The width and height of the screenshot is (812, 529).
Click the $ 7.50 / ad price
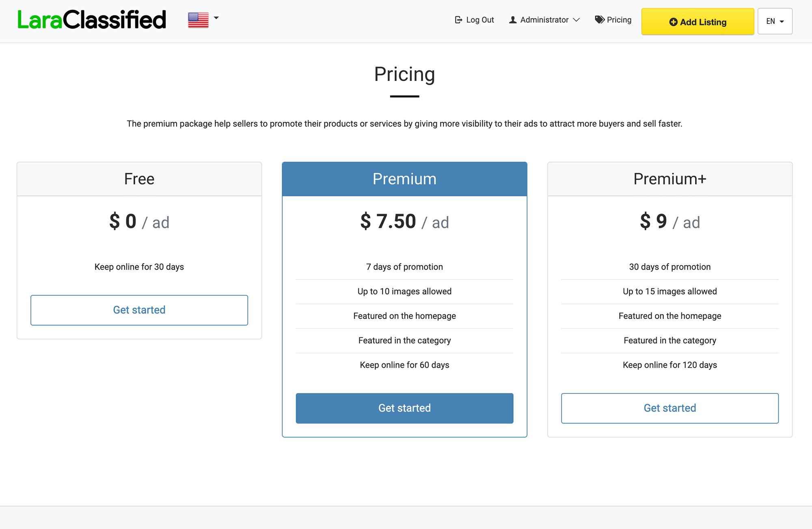(404, 221)
